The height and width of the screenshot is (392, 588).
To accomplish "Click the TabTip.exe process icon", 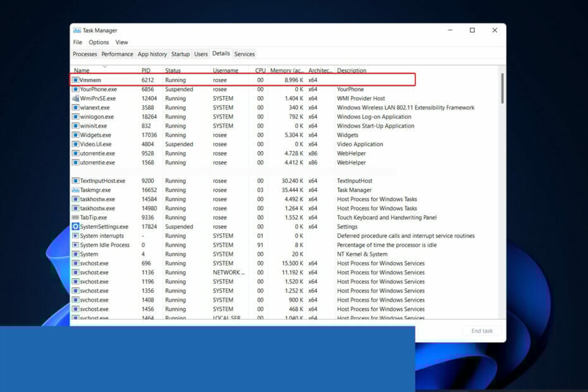I will 75,217.
